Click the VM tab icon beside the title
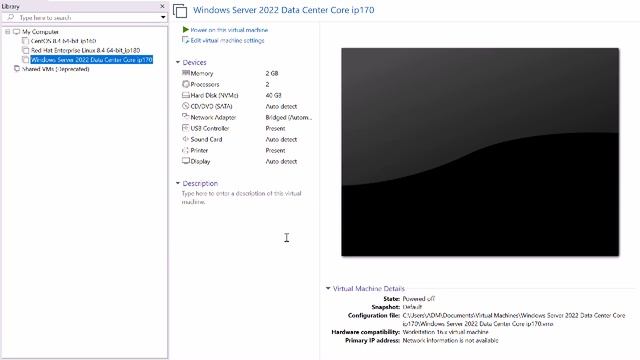This screenshot has height=360, width=640. 180,11
